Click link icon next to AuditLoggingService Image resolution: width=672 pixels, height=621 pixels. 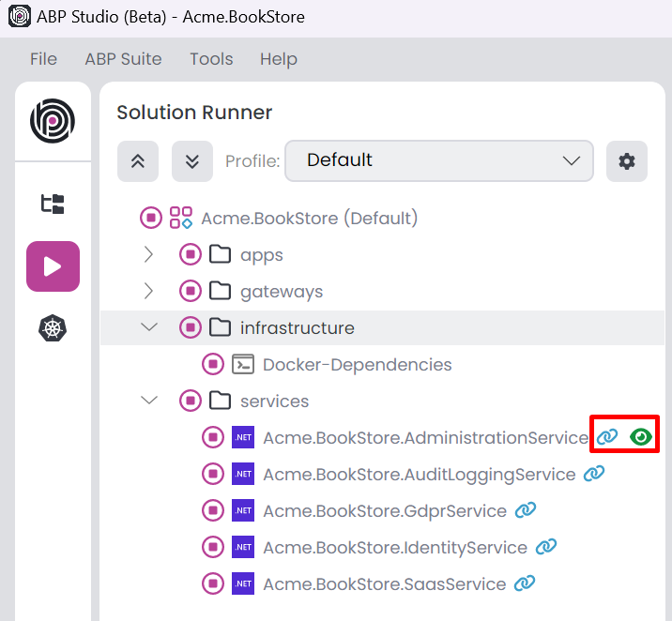[594, 474]
